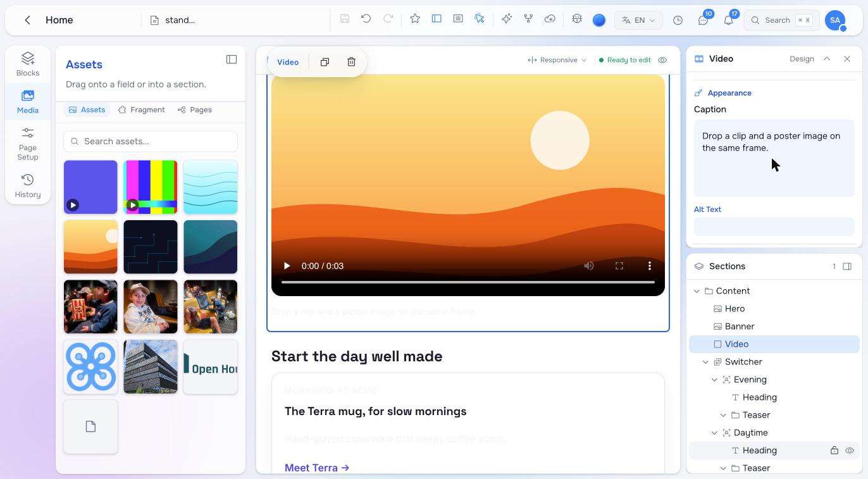
Task: Select the blue flower logo asset
Action: point(90,366)
